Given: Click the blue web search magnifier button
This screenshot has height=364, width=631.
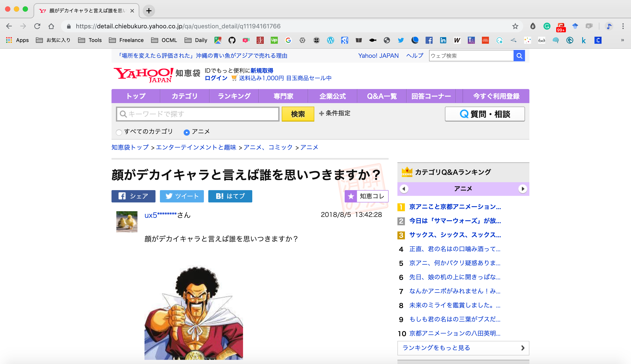Looking at the screenshot, I should pyautogui.click(x=519, y=56).
